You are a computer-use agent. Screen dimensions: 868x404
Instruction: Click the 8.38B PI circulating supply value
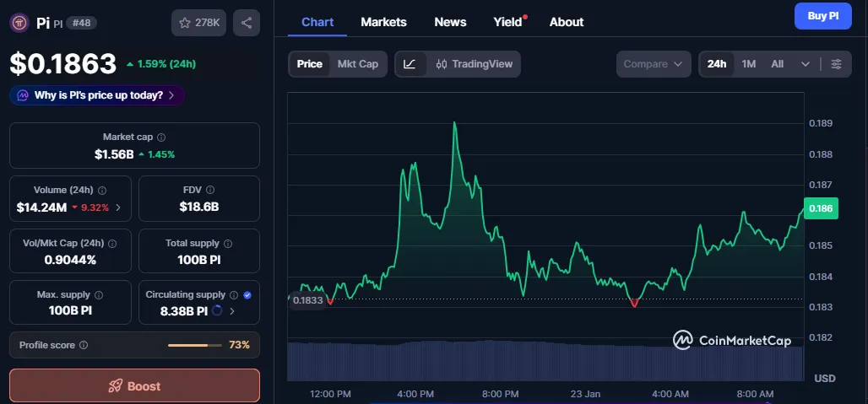184,311
